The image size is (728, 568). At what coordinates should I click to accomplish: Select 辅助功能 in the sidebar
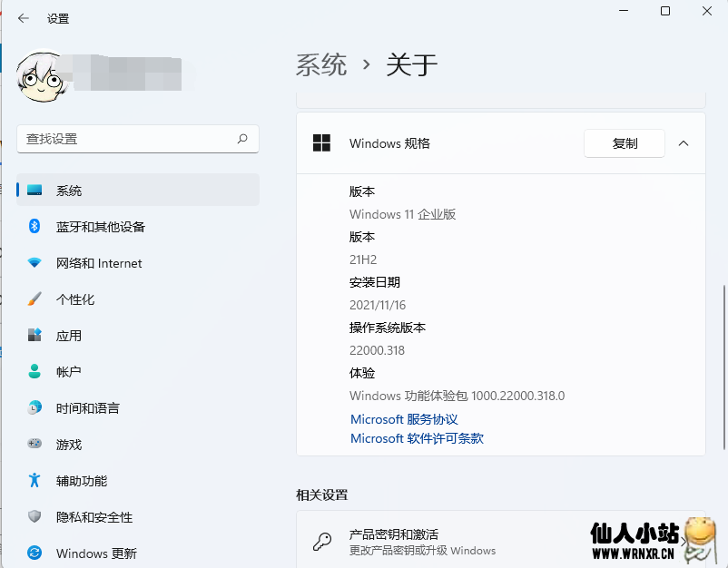click(138, 480)
